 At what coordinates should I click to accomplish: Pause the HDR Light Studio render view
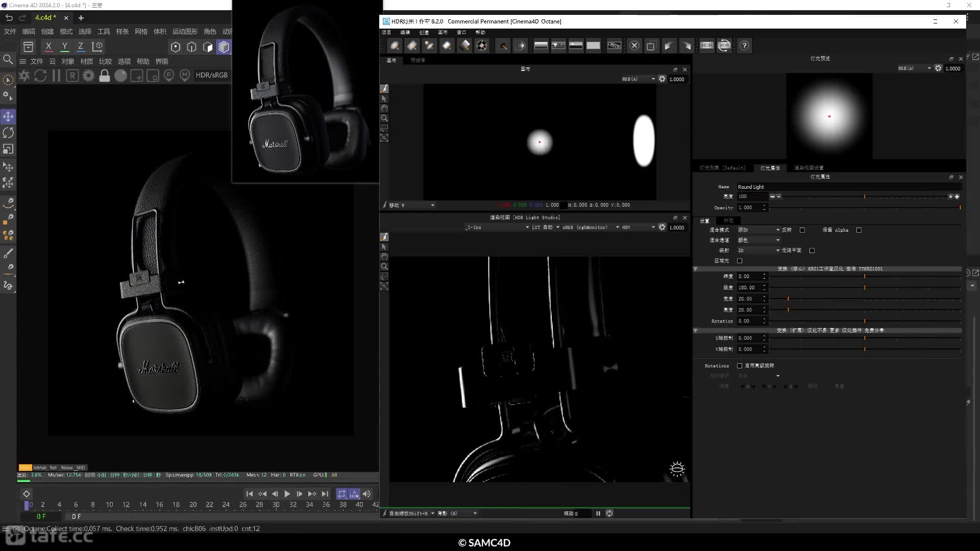598,514
